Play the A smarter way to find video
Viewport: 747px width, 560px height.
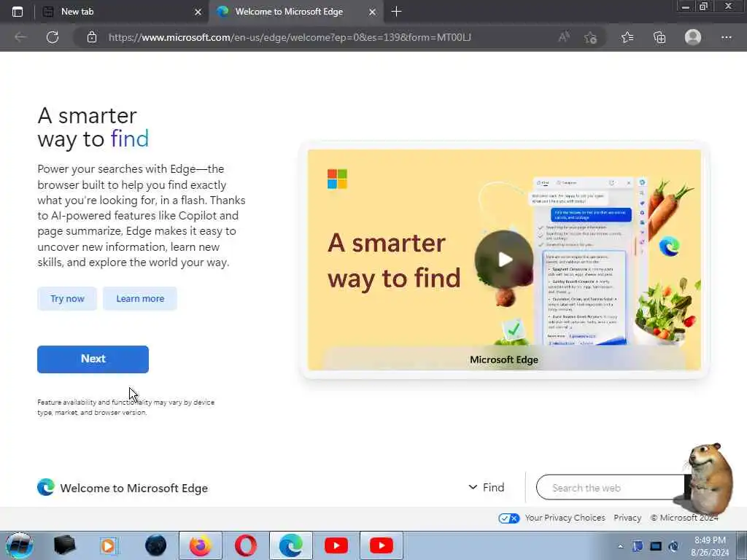[505, 260]
